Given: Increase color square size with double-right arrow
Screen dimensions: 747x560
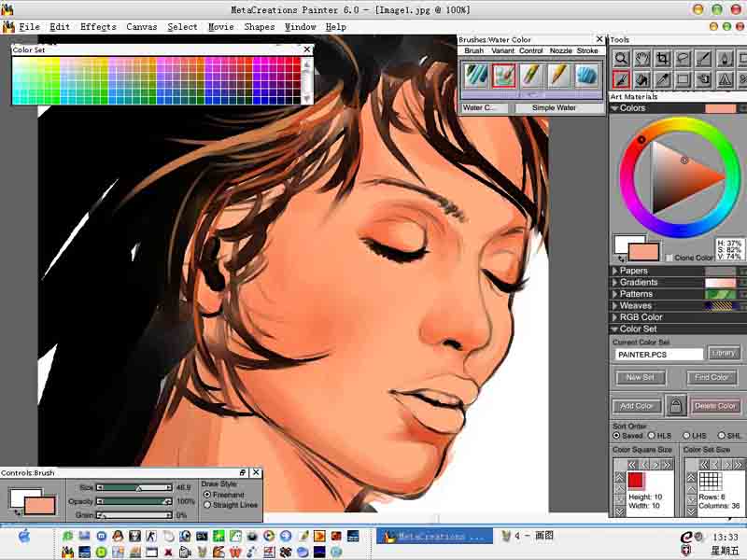Looking at the screenshot, I should coord(667,465).
